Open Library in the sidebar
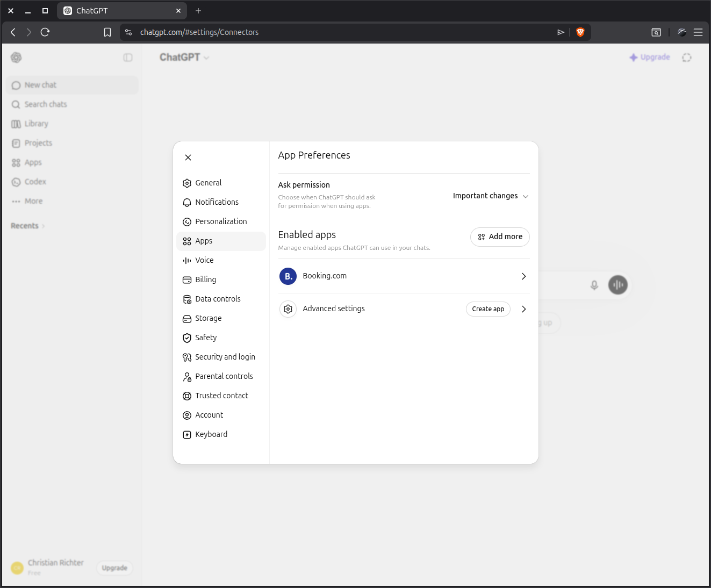711x588 pixels. point(72,124)
